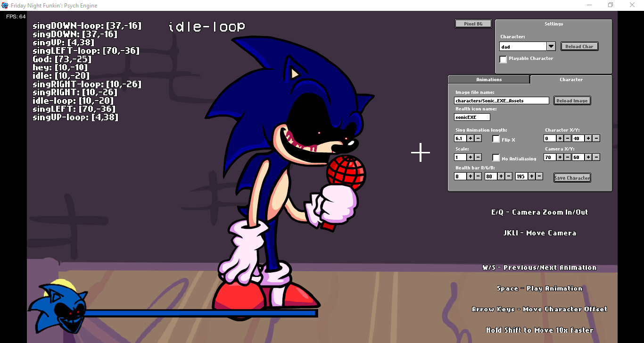Increase health bar Green value
Screen dimensions: 644x343
(x=501, y=176)
